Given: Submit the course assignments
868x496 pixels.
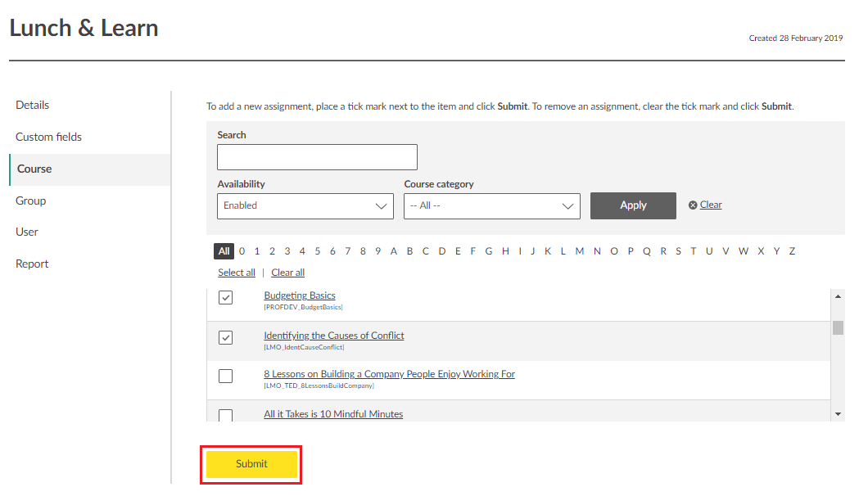Looking at the screenshot, I should pyautogui.click(x=251, y=464).
